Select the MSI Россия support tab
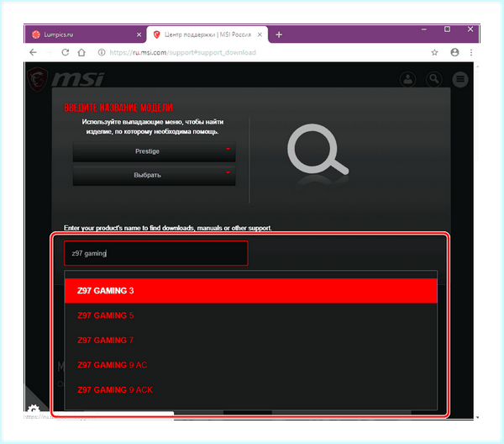Image resolution: width=504 pixels, height=444 pixels. point(207,34)
